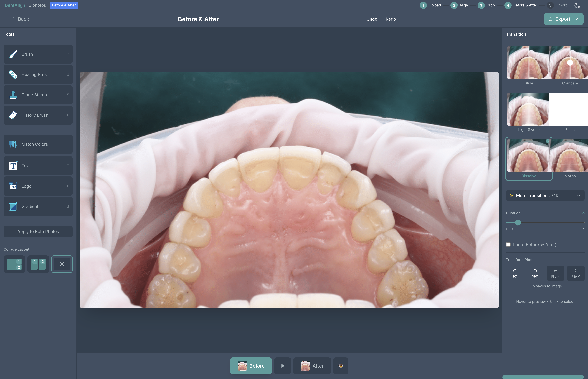Expand More Transitions list

click(x=545, y=195)
